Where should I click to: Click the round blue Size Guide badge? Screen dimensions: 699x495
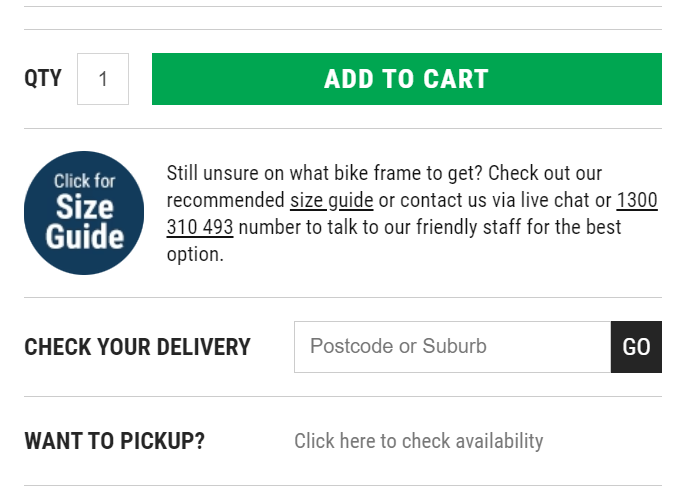tap(84, 213)
